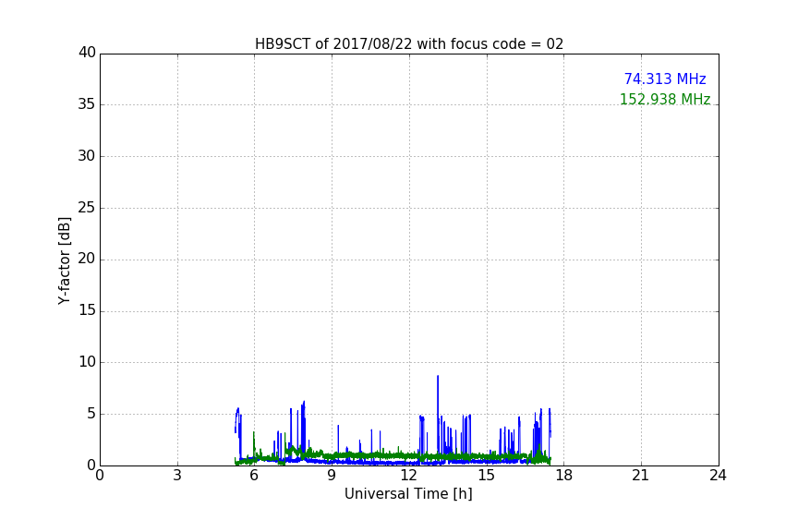The width and height of the screenshot is (798, 532).
Task: Click the y-axis tick label 10
Action: [87, 362]
